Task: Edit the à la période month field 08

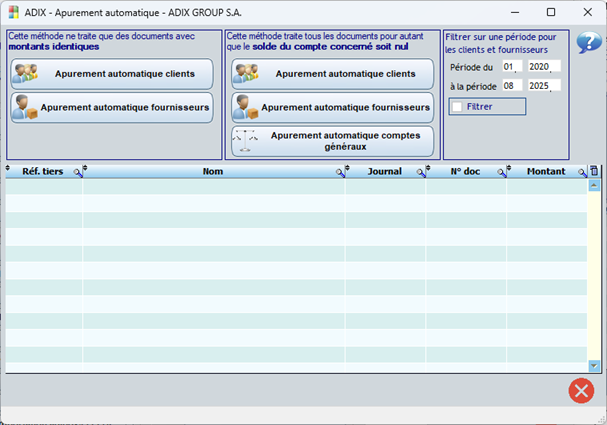Action: point(511,86)
